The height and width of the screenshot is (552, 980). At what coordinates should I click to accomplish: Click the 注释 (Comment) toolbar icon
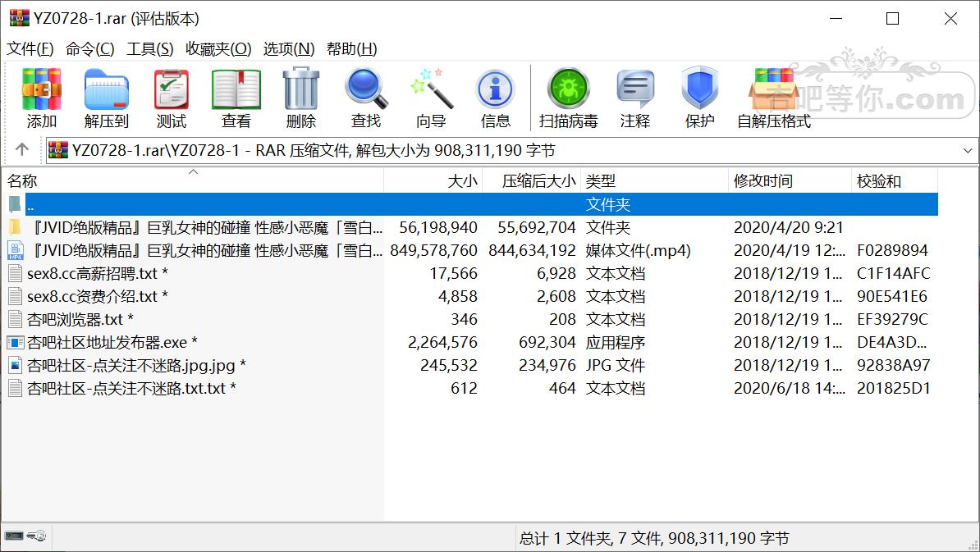click(x=635, y=89)
